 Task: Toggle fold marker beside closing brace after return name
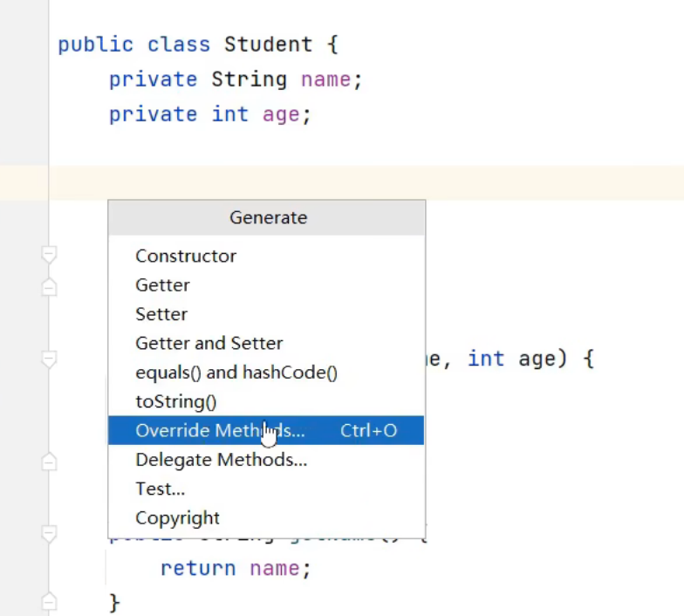(49, 602)
